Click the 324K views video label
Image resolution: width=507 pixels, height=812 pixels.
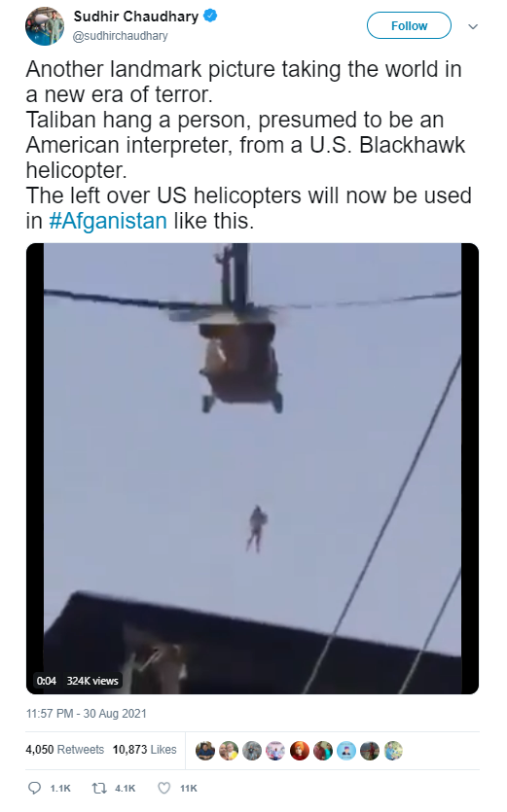92,681
